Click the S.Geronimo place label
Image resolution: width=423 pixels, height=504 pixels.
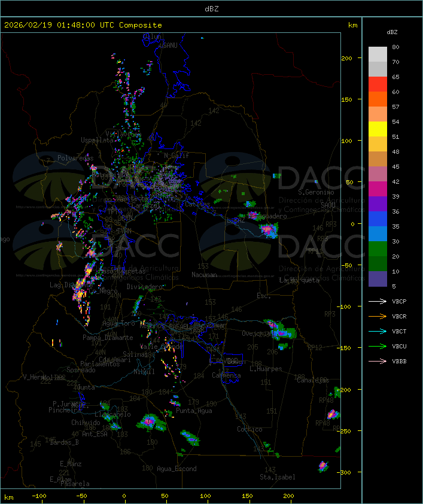point(316,192)
